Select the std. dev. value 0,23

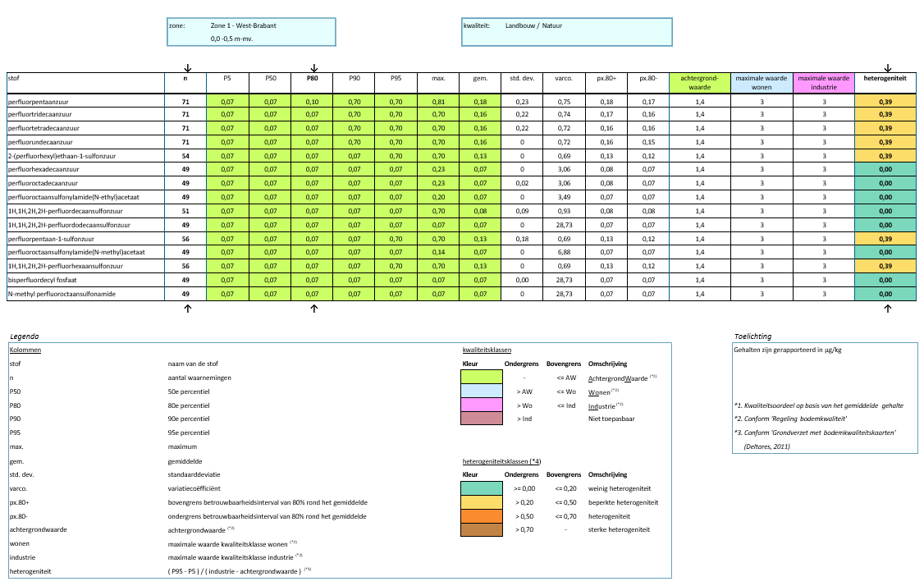tap(522, 102)
